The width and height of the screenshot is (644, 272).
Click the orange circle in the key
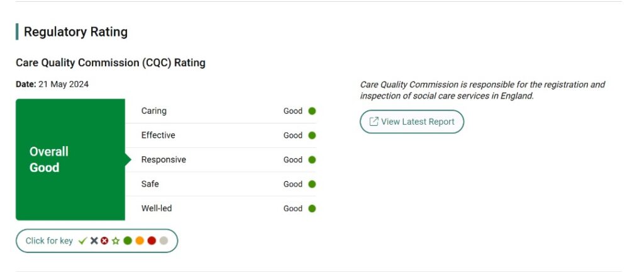click(x=140, y=241)
